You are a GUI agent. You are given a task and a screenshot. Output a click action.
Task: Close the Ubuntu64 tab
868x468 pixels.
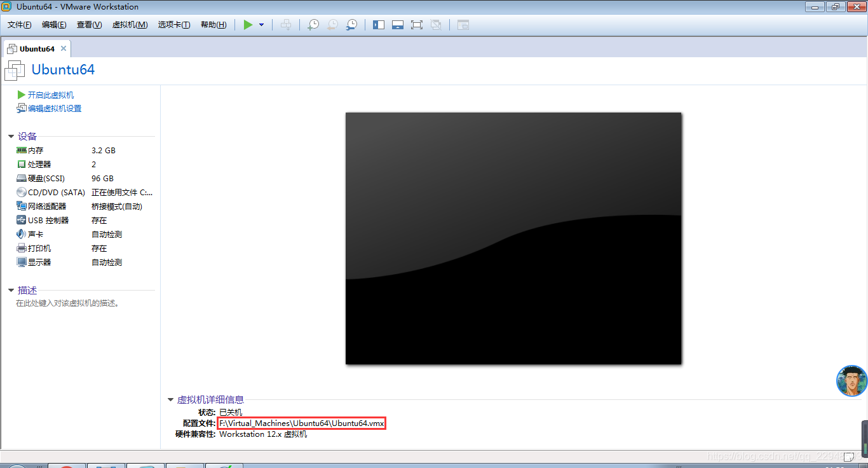(64, 48)
